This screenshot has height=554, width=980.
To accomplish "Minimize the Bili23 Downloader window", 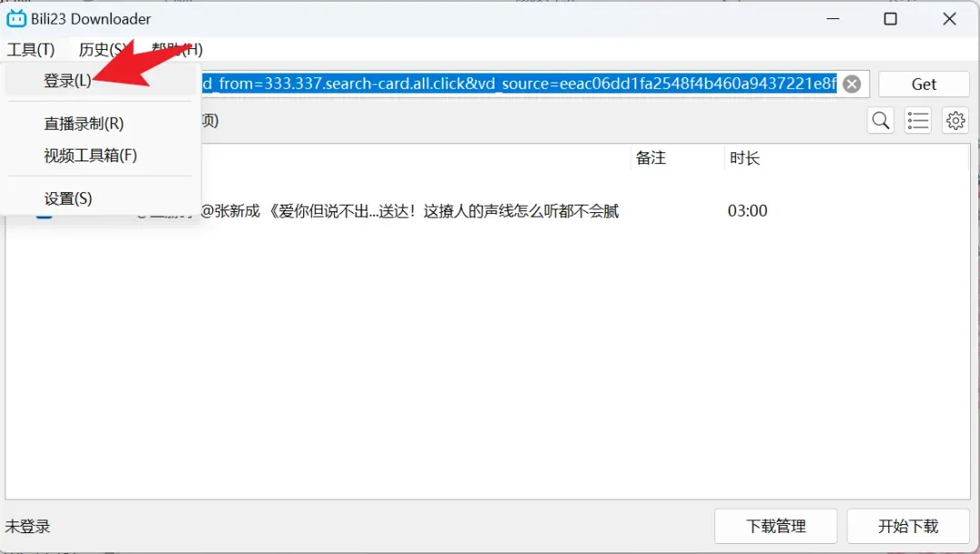I will [833, 19].
